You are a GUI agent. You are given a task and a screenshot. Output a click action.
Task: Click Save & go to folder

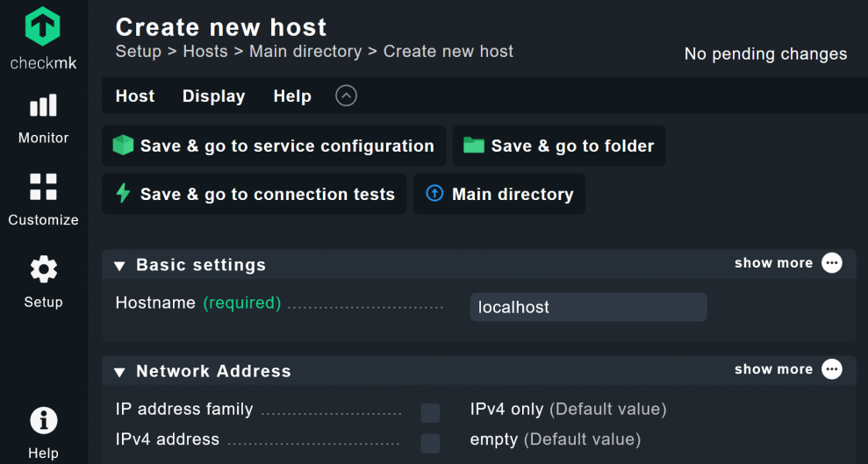point(559,146)
